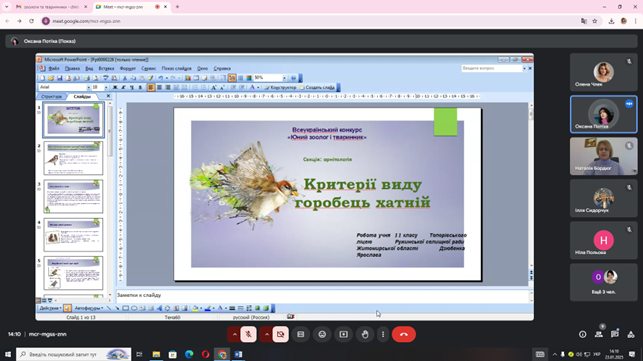
Task: Open the Файл menu in PowerPoint
Action: (54, 69)
